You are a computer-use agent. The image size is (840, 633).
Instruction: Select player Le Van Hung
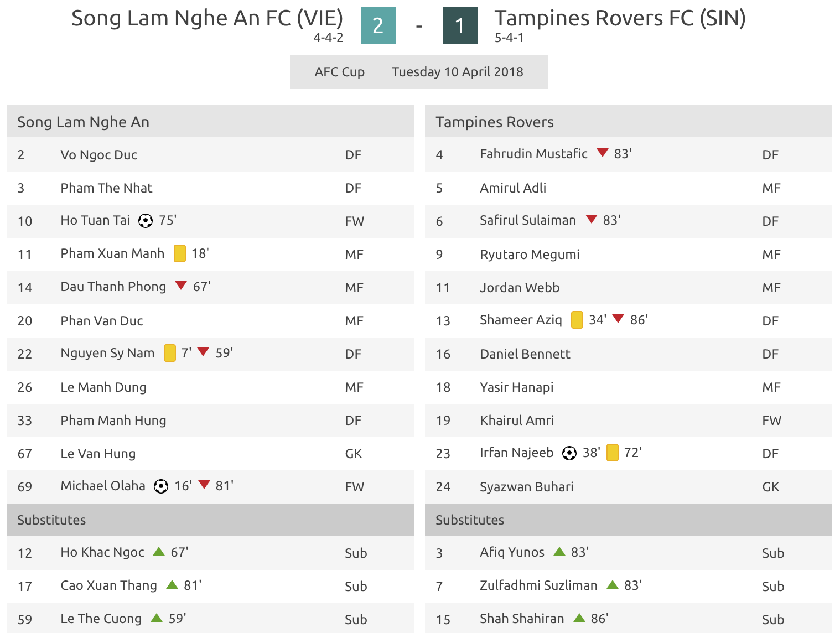(x=98, y=454)
